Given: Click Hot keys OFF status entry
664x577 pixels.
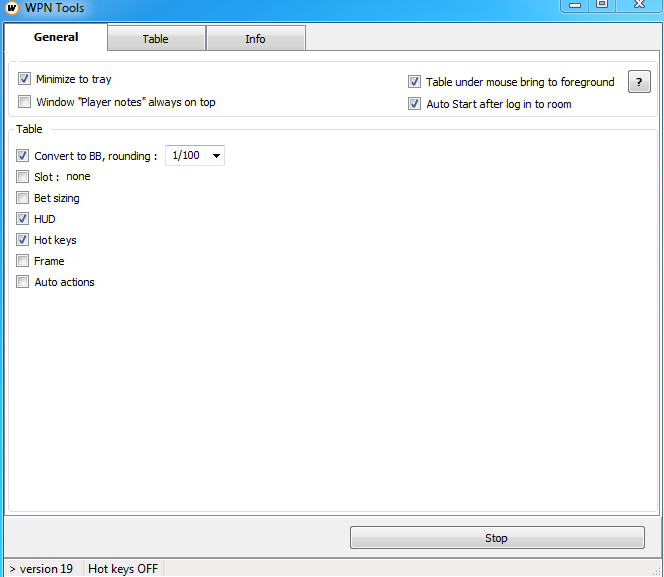Looking at the screenshot, I should [x=123, y=569].
